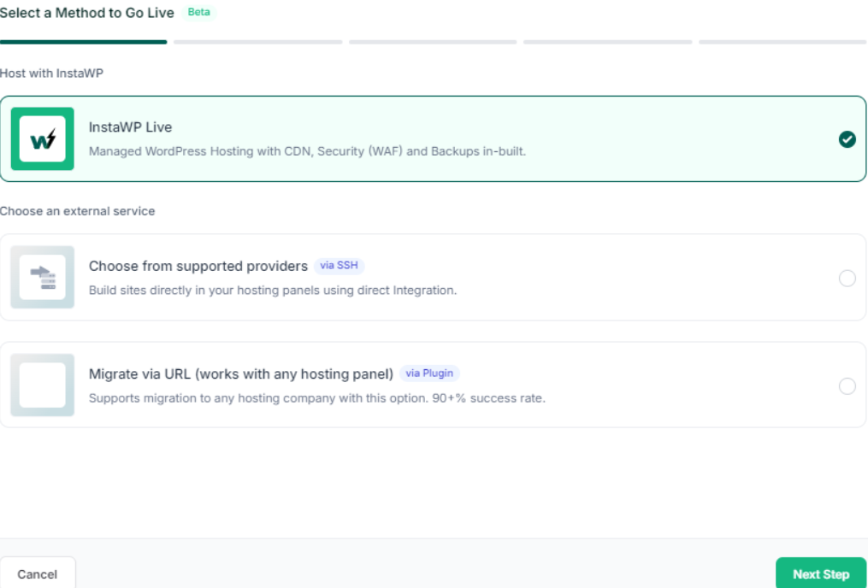Click the last progress step bar
The width and height of the screenshot is (868, 588).
pyautogui.click(x=782, y=42)
